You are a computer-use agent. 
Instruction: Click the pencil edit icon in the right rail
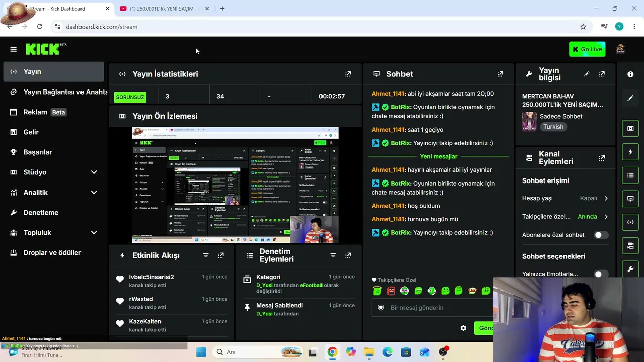(x=630, y=98)
